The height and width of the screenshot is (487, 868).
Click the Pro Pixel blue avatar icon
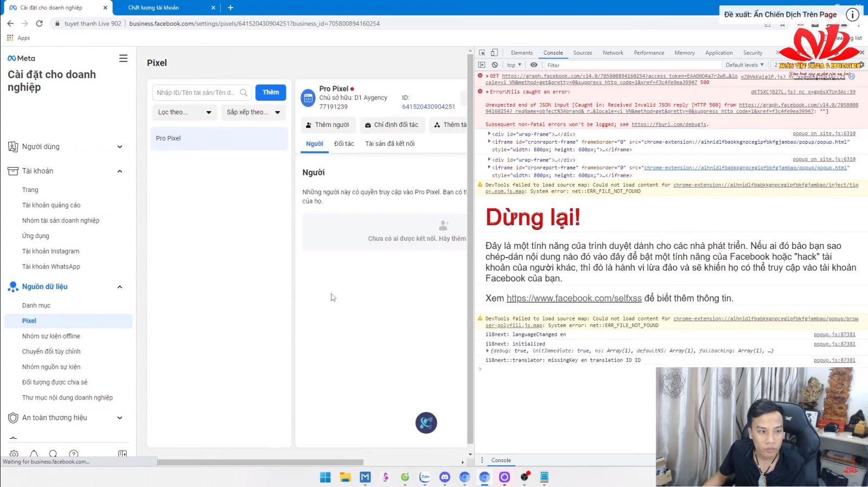point(308,98)
